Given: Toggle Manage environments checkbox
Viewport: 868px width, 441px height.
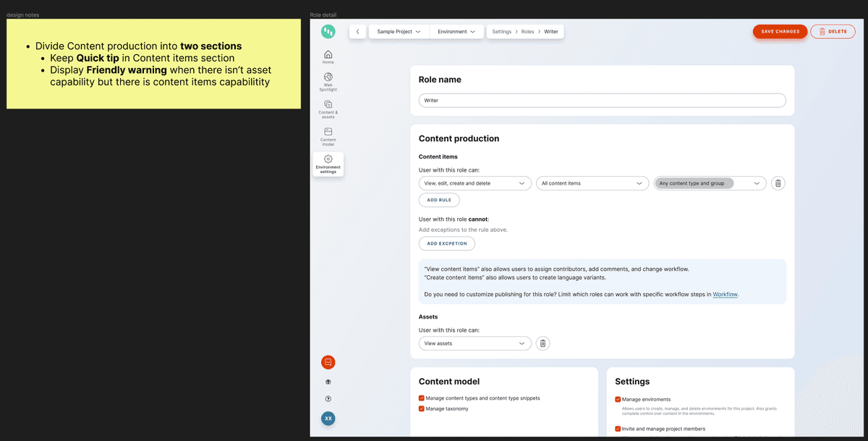Looking at the screenshot, I should pos(618,399).
